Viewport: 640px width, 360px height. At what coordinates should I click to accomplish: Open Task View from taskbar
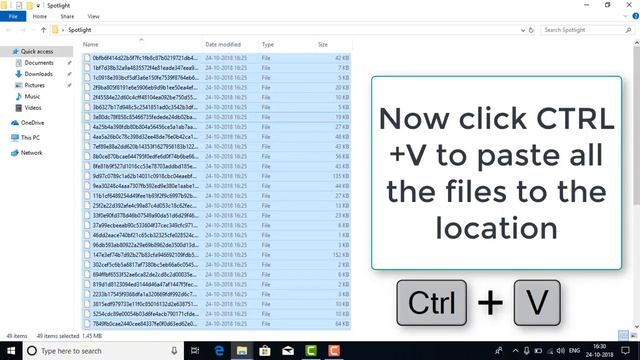[x=195, y=351]
